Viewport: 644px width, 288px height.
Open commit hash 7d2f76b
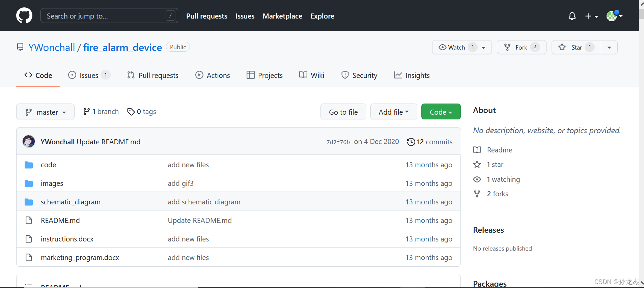(x=338, y=142)
